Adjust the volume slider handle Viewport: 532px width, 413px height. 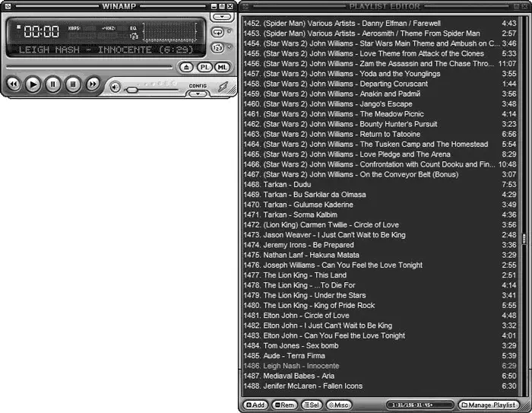click(x=131, y=90)
